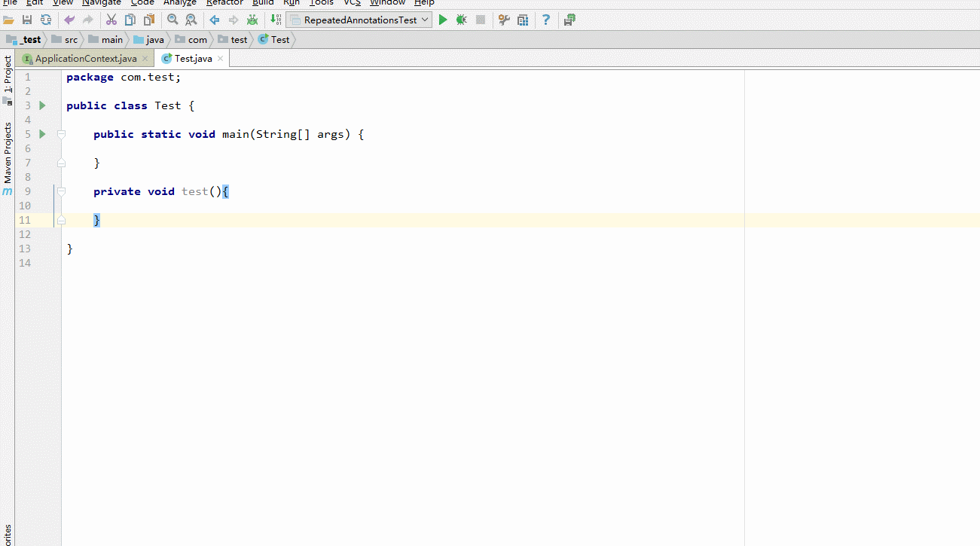The height and width of the screenshot is (546, 980).
Task: Click the Debug bug icon
Action: click(x=461, y=20)
